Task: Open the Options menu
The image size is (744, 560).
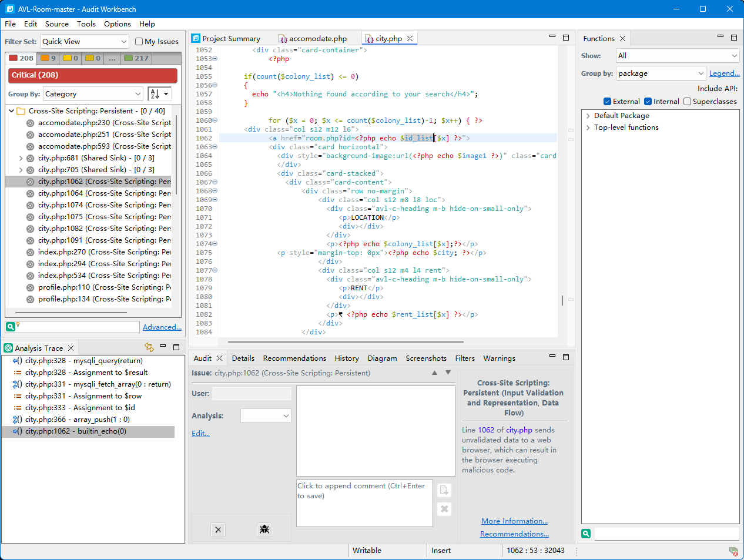Action: pos(117,24)
